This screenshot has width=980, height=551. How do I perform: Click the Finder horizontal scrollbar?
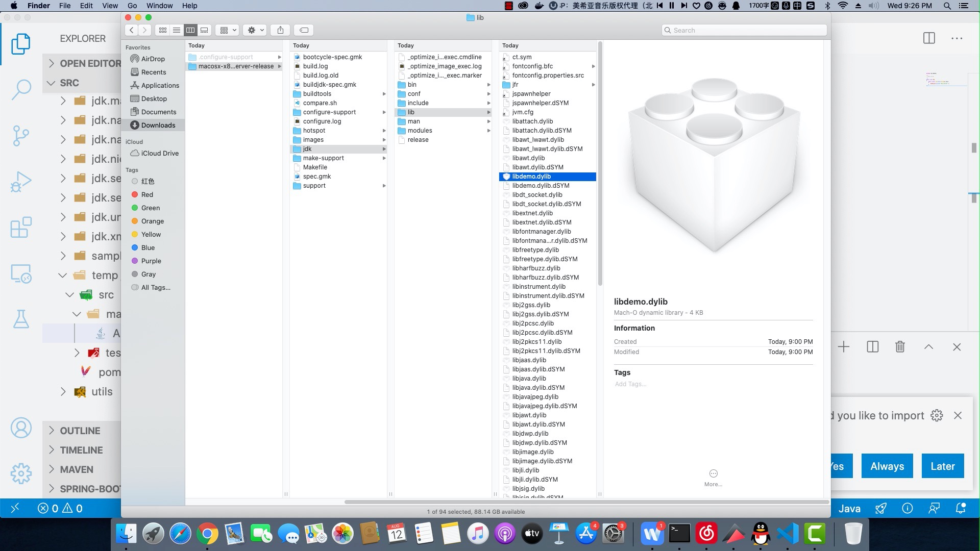(587, 502)
